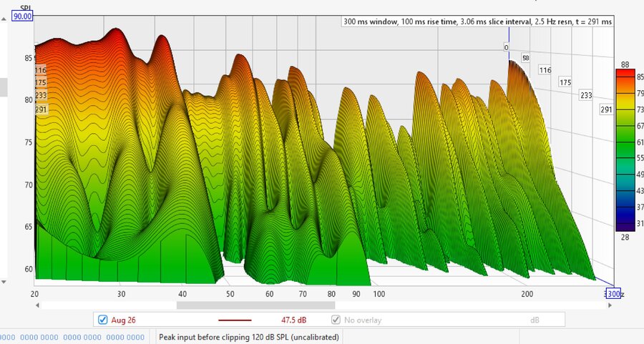
Task: Click the 47.5 dB readout value
Action: [x=293, y=320]
